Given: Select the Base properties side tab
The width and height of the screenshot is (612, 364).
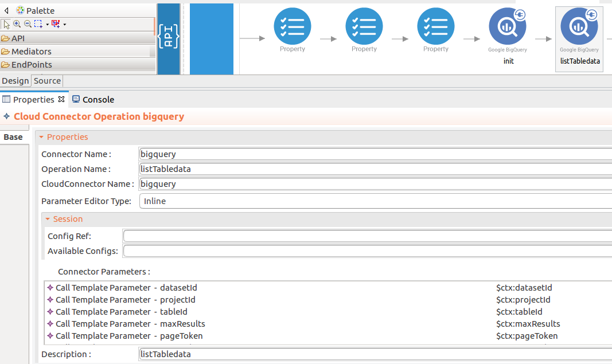Looking at the screenshot, I should click(x=14, y=137).
